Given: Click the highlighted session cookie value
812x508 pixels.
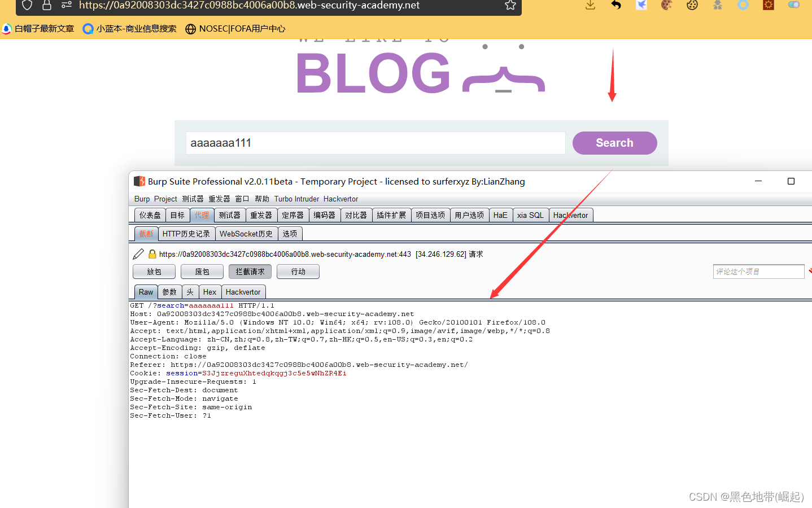Looking at the screenshot, I should tap(274, 373).
